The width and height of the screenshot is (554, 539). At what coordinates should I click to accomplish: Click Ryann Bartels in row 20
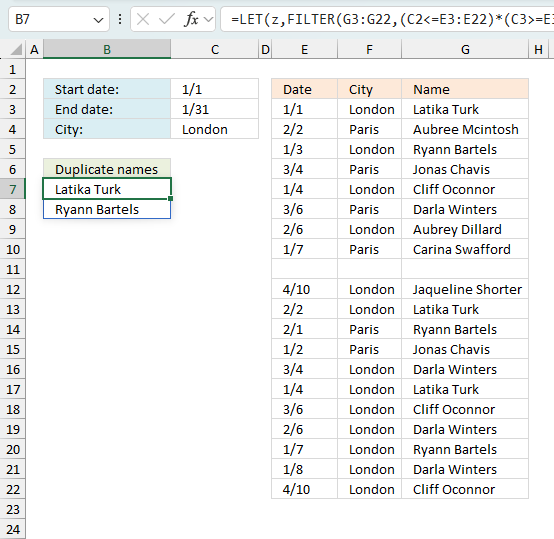(x=465, y=449)
